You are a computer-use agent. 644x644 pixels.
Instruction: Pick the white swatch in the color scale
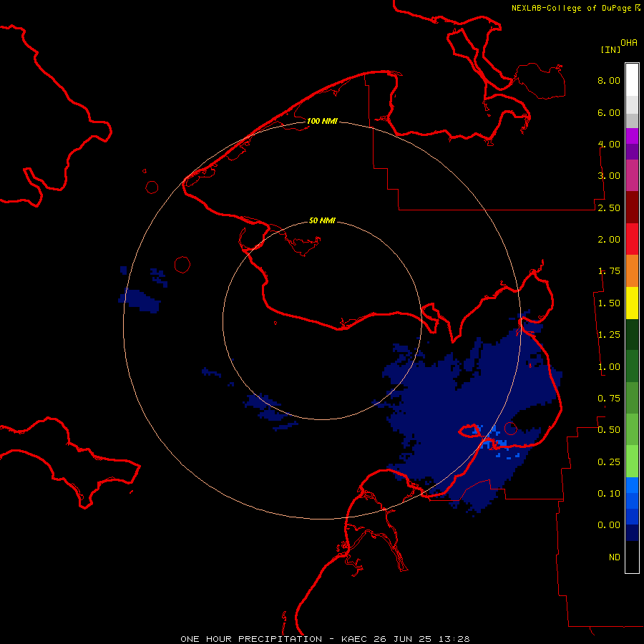pyautogui.click(x=632, y=80)
